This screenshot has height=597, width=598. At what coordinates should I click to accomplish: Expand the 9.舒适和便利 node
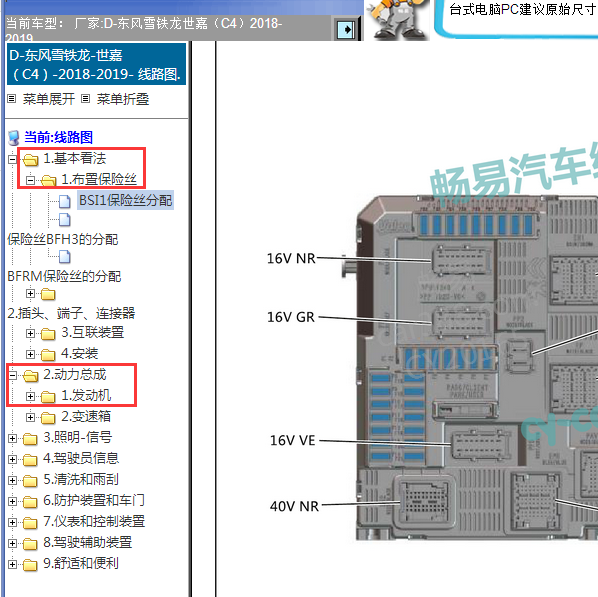tap(12, 565)
